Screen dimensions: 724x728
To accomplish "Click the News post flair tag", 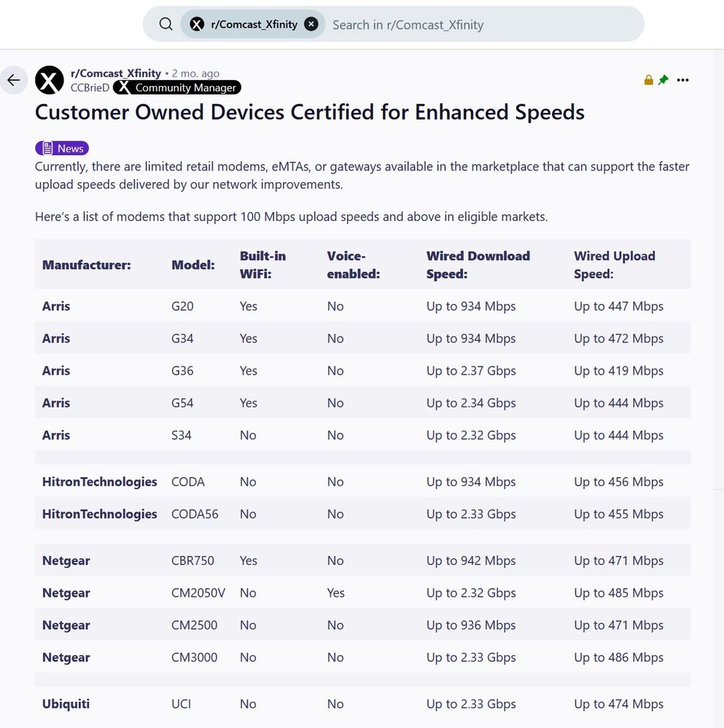I will (62, 149).
